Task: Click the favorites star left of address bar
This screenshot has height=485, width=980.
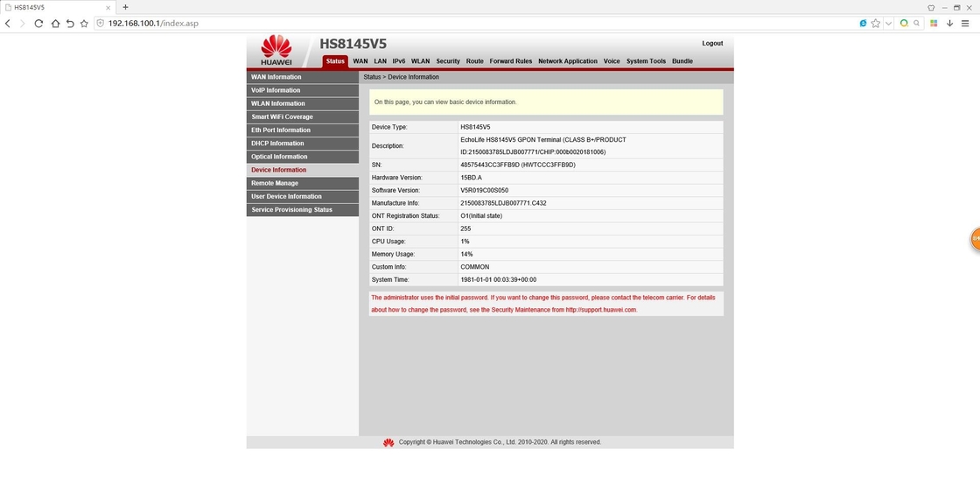Action: coord(84,23)
